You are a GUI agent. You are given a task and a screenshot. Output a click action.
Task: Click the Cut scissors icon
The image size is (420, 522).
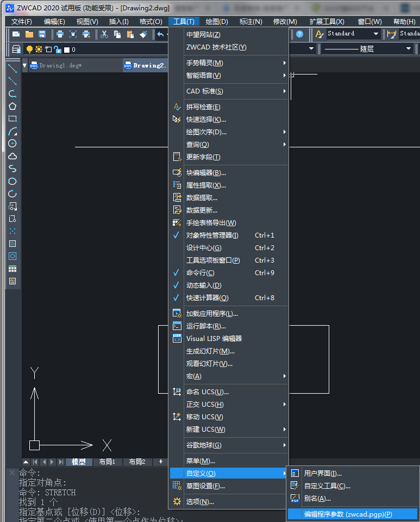coord(104,34)
